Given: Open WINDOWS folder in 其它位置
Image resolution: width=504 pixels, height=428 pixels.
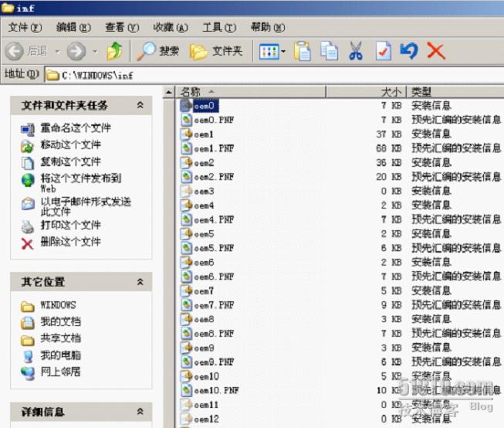Looking at the screenshot, I should point(58,304).
